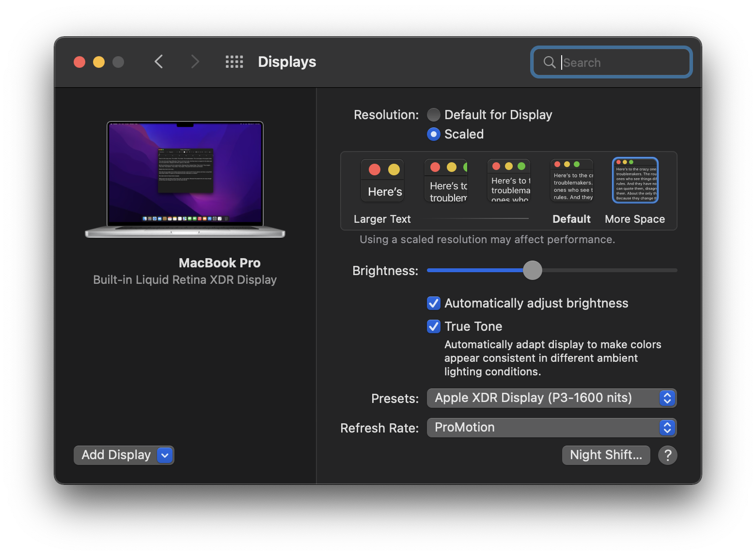
Task: Uncheck the True Tone checkbox
Action: tap(434, 326)
